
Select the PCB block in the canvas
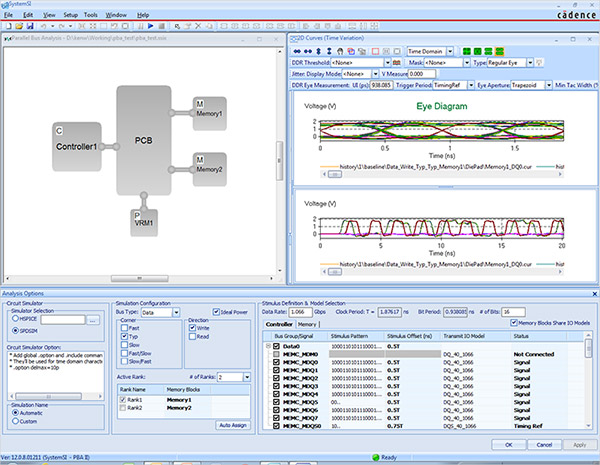[x=143, y=140]
